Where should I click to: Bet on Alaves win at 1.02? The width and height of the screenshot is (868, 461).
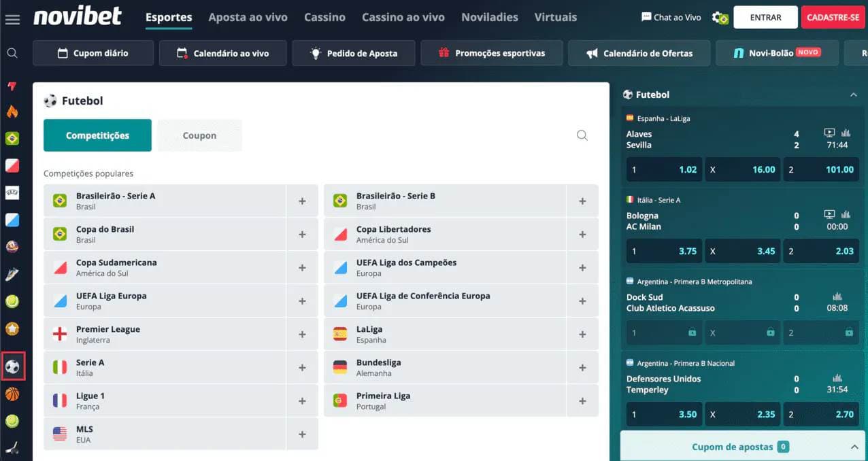[x=664, y=169]
